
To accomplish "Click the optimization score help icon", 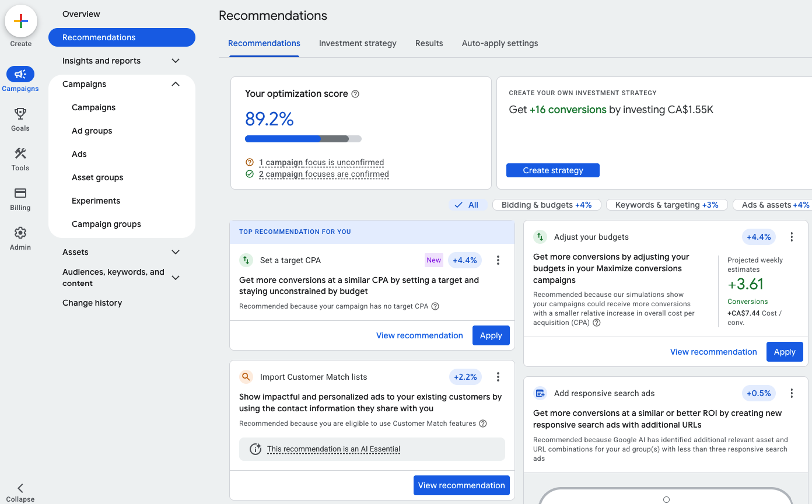I will coord(355,94).
